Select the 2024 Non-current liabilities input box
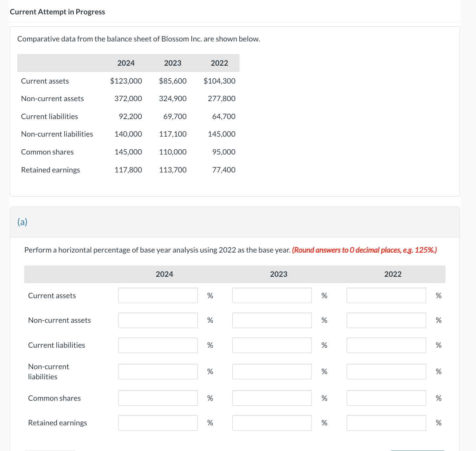 point(157,371)
